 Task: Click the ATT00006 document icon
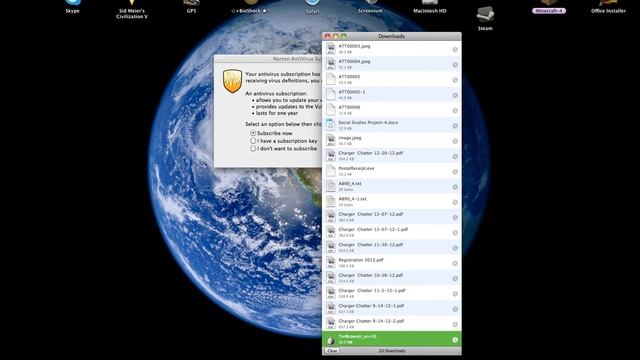[x=331, y=110]
